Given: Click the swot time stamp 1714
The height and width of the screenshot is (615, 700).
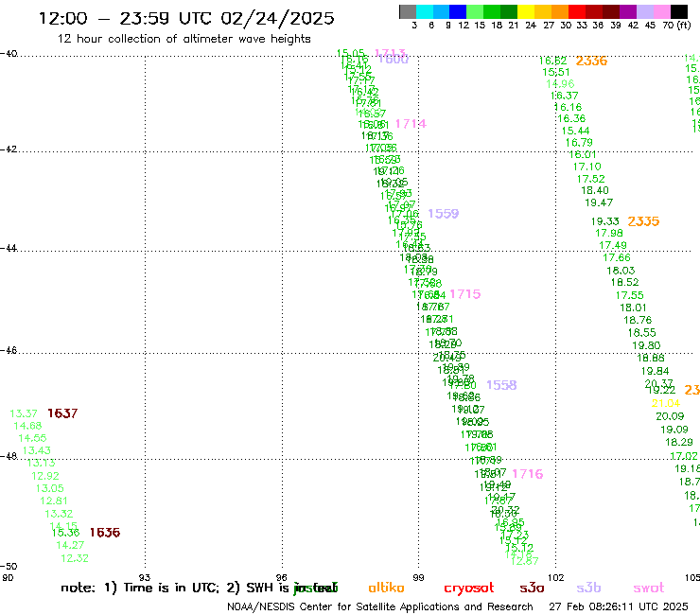Looking at the screenshot, I should point(411,124).
